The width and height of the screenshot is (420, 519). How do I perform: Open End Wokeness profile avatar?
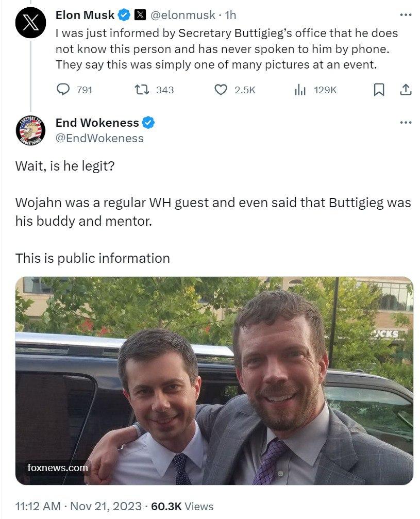tap(30, 131)
